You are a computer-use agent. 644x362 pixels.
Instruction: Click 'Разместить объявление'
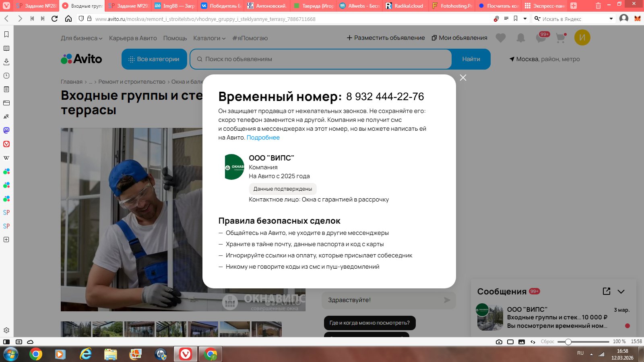pos(386,38)
